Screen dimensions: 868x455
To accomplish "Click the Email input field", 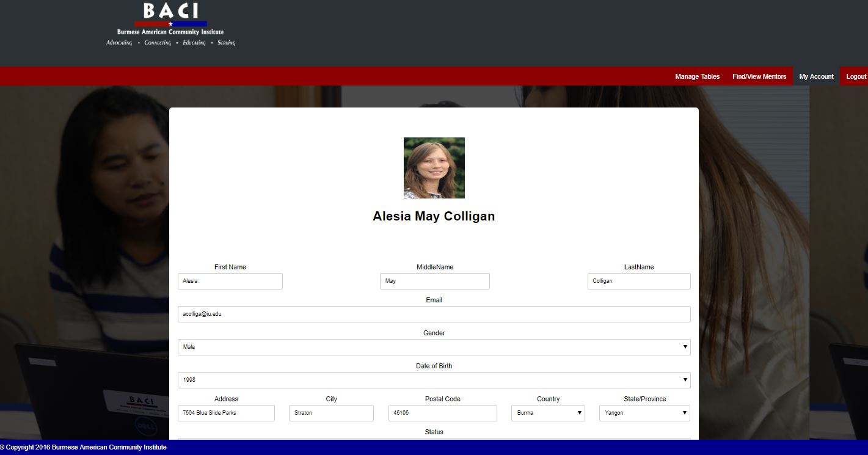I will pyautogui.click(x=434, y=314).
